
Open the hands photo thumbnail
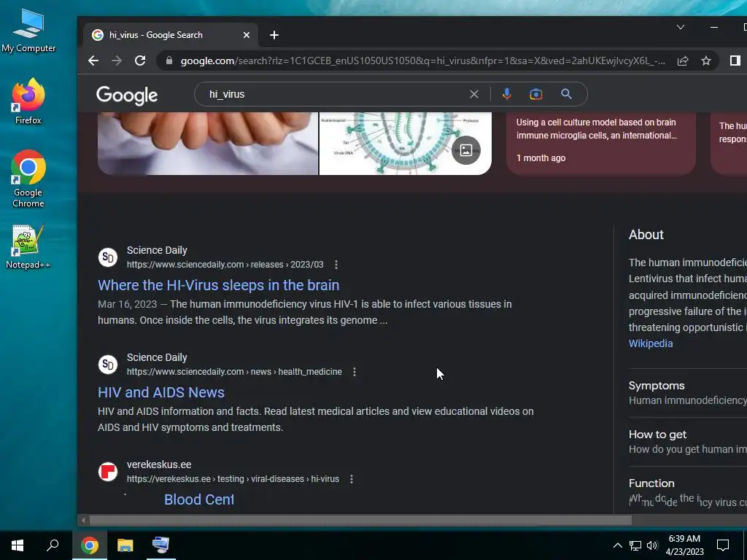pyautogui.click(x=208, y=144)
